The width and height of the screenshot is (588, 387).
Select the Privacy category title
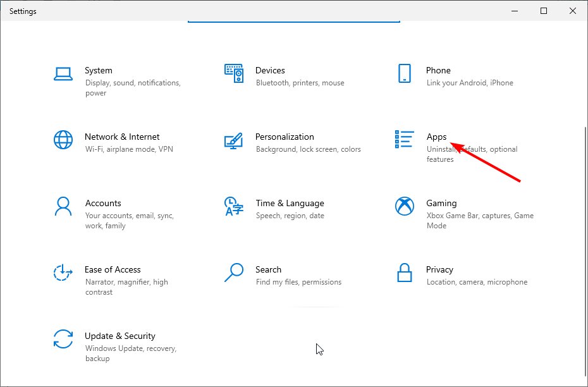tap(439, 269)
